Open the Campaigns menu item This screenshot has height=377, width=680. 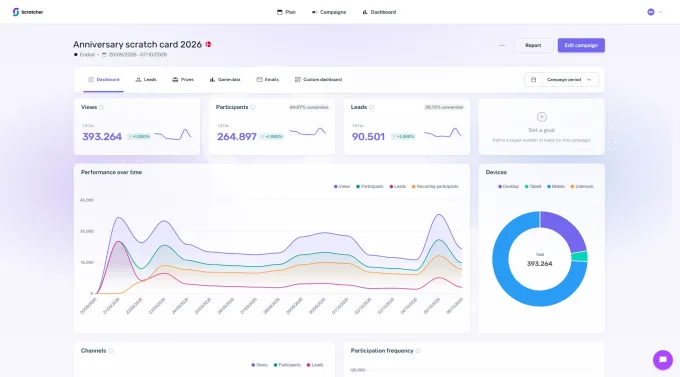(x=329, y=12)
